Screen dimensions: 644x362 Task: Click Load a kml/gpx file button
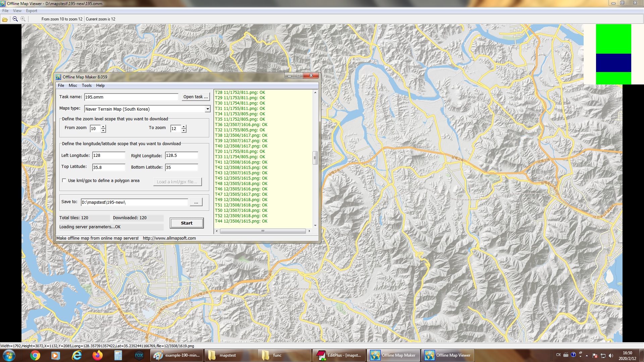tap(177, 182)
